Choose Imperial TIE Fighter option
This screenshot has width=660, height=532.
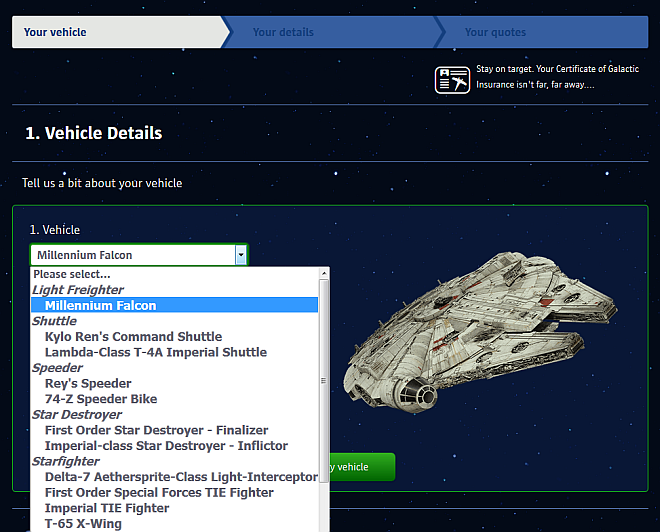click(174, 508)
